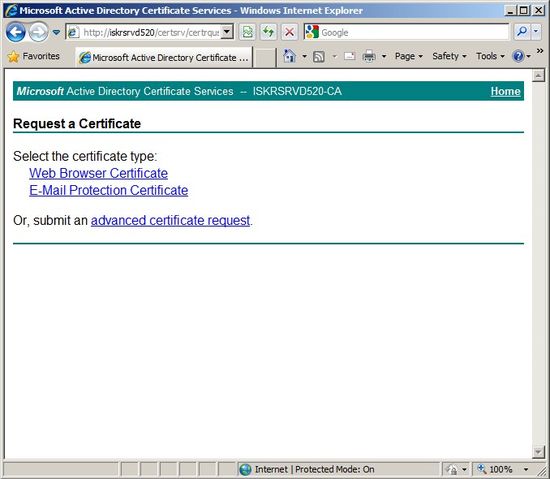The height and width of the screenshot is (479, 550).
Task: Open the E-Mail Protection Certificate link
Action: click(x=109, y=190)
